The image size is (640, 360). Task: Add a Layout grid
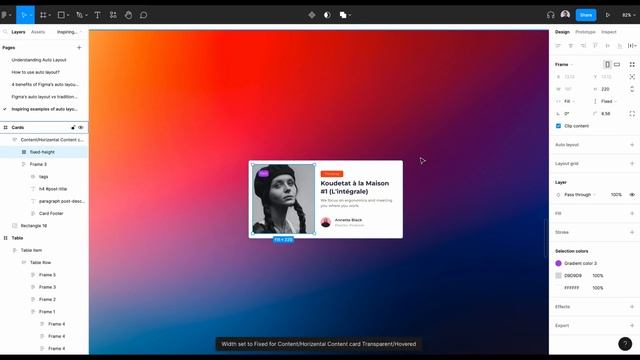tap(632, 163)
